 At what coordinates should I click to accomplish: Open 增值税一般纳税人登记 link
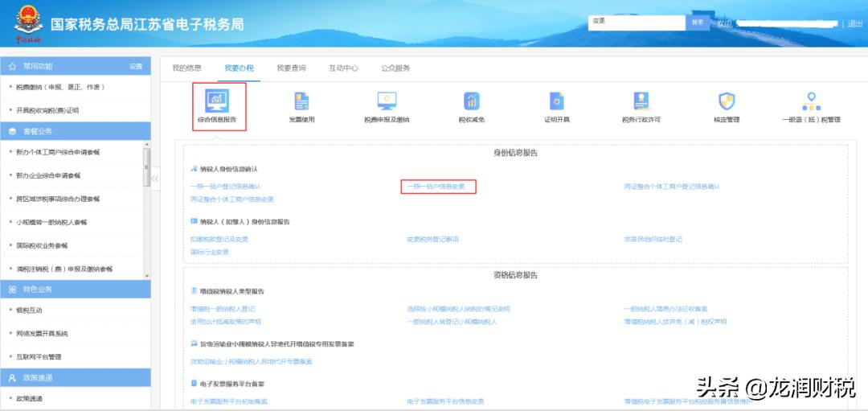tap(223, 309)
